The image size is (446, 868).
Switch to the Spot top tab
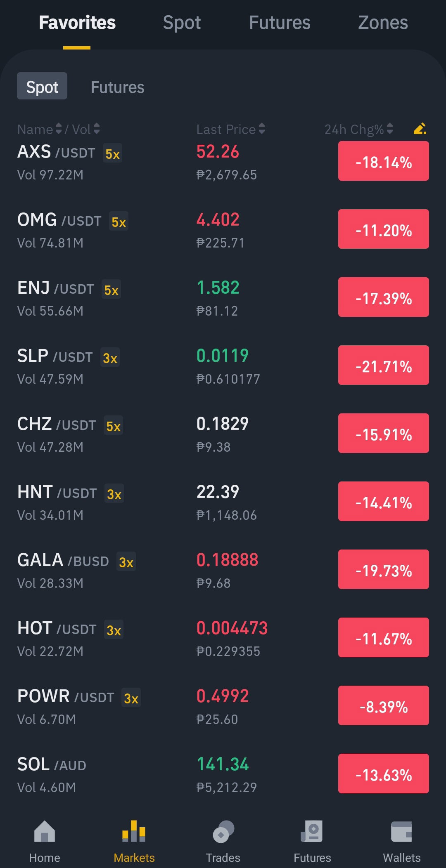pos(182,23)
